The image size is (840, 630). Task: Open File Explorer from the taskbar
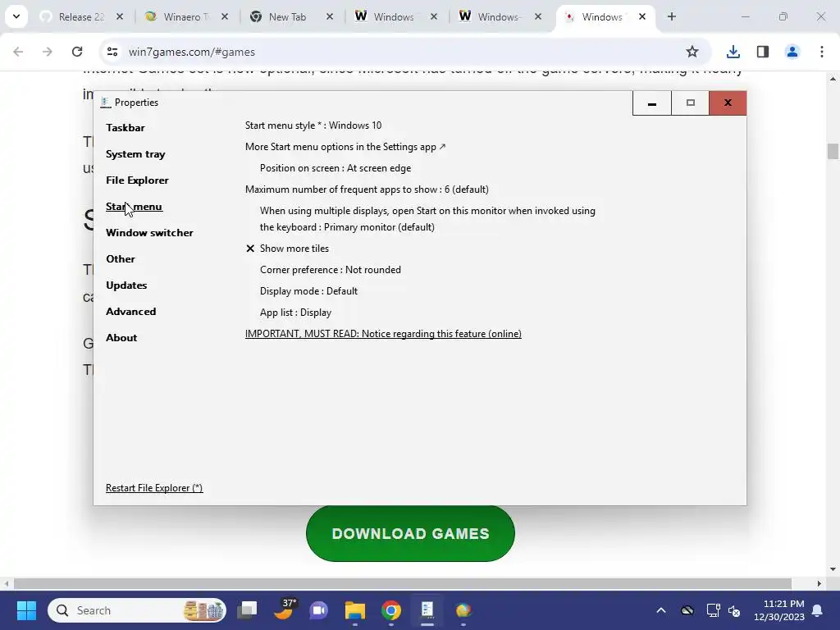point(354,610)
